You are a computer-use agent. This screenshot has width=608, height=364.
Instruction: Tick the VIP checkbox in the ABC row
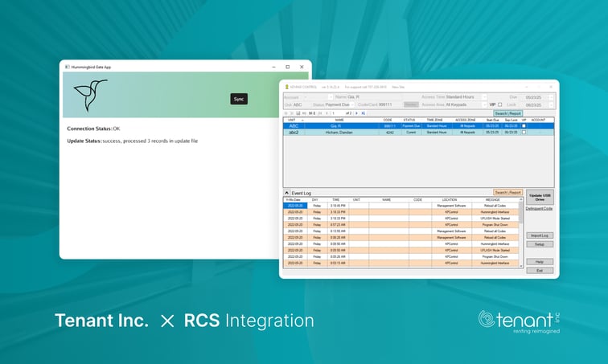click(524, 126)
